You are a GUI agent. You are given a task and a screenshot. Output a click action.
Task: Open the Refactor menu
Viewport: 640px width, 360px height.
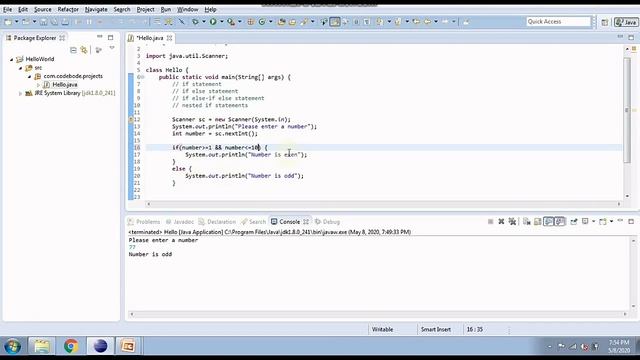(68, 9)
